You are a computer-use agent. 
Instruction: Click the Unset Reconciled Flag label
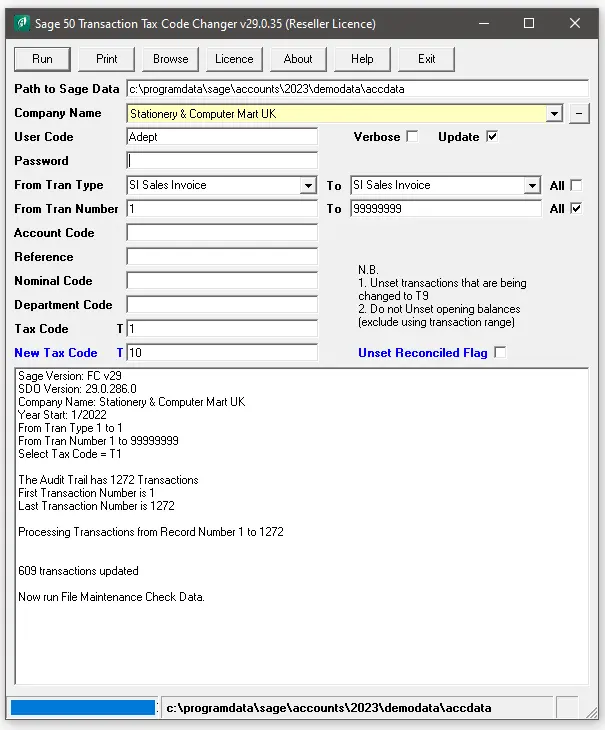(423, 353)
